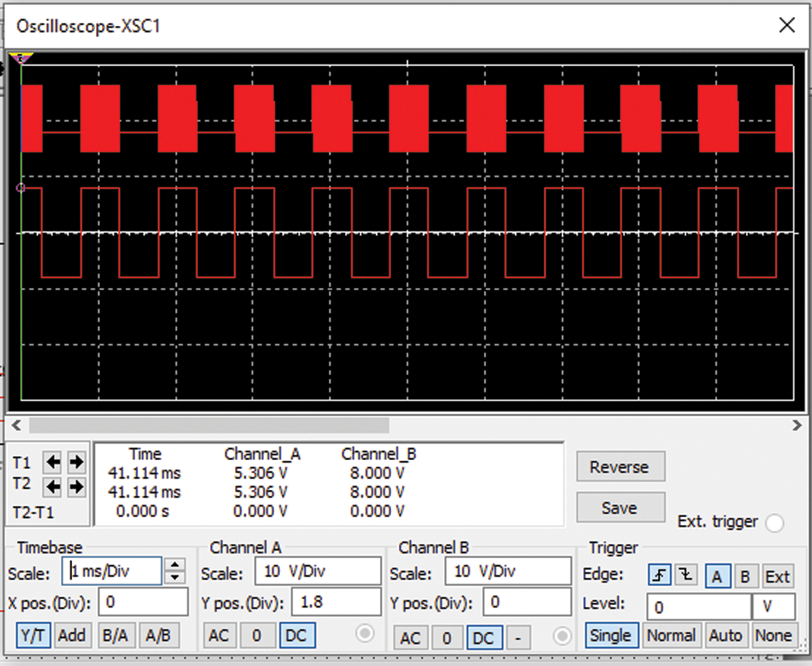Shift cursor T2 right with arrow
This screenshot has height=666, width=812.
[76, 486]
